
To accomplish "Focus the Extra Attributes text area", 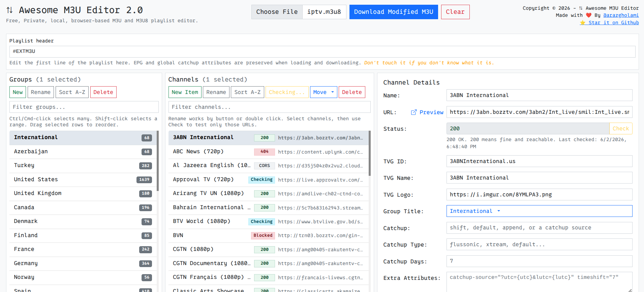I will [539, 282].
